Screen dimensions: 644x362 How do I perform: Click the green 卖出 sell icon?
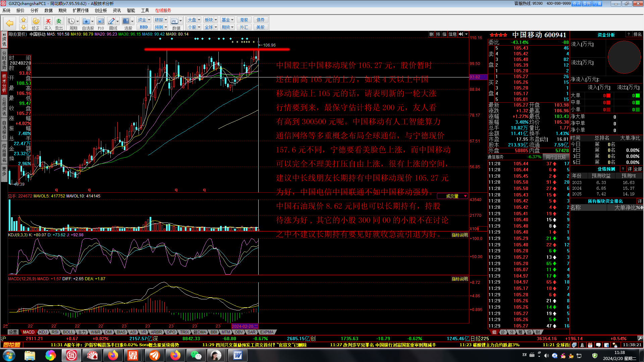[x=59, y=21]
